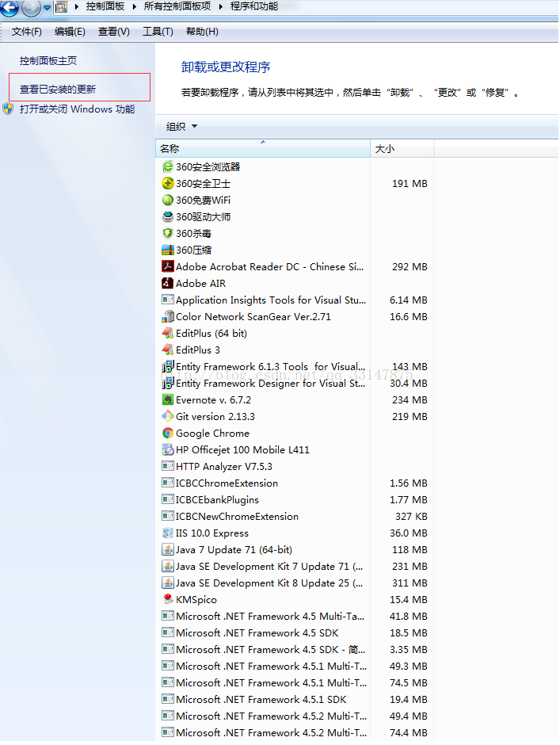Sort list by 名称 column header
The image size is (560, 745).
pyautogui.click(x=263, y=149)
